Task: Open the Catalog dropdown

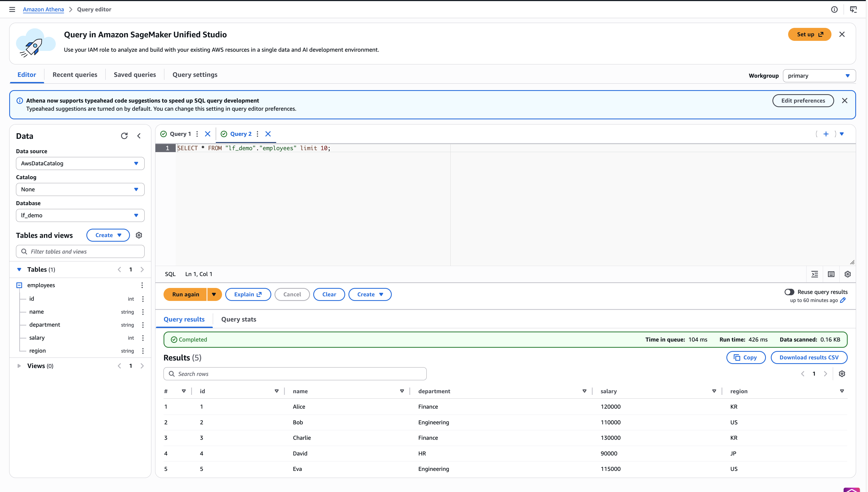Action: [x=80, y=189]
